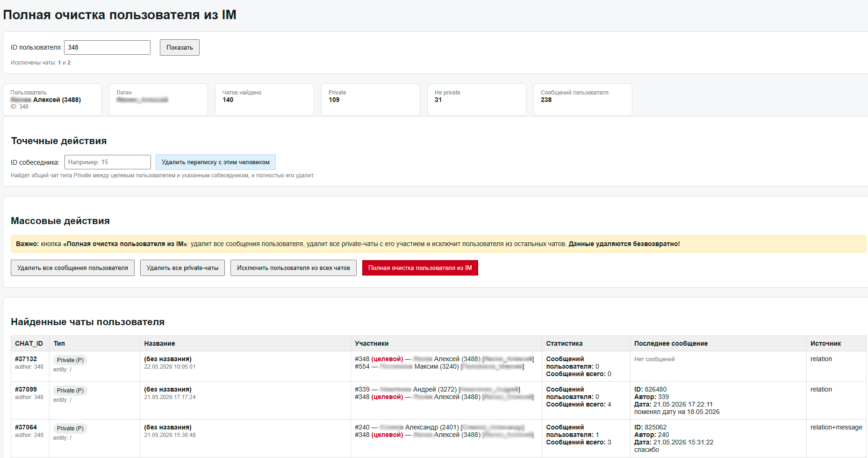The height and width of the screenshot is (458, 868).
Task: Click the ID собеседника input field
Action: [x=108, y=162]
